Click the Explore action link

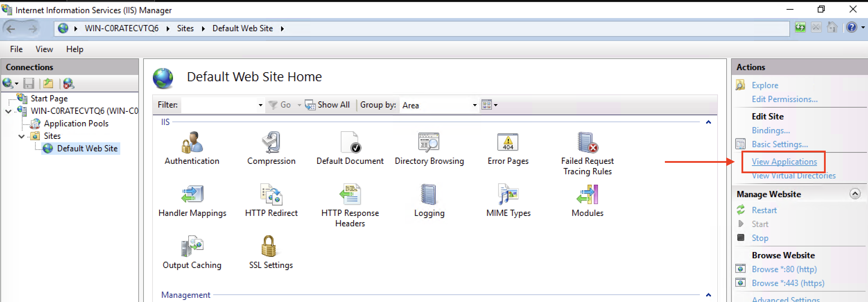pos(765,85)
